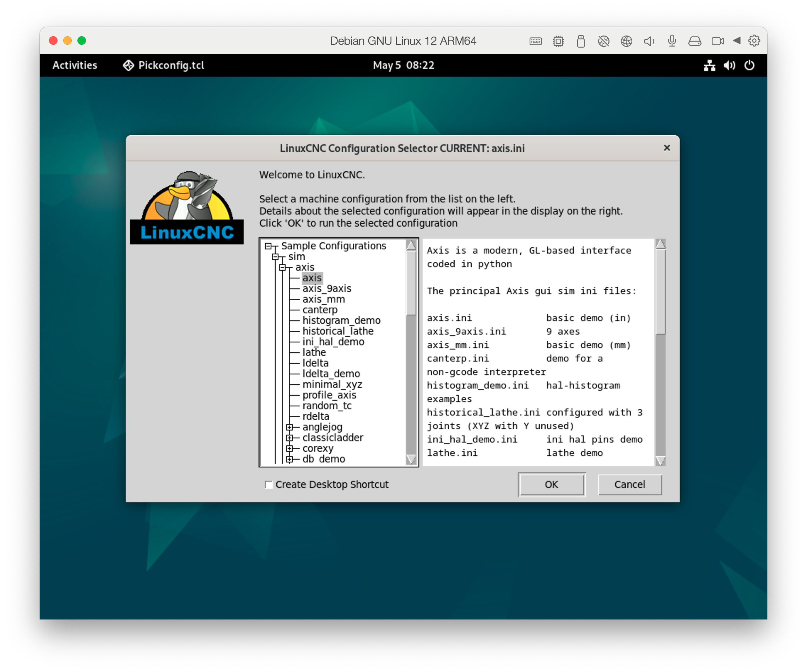This screenshot has width=807, height=672.
Task: Open the VM keyboard icon in title bar
Action: coord(535,41)
